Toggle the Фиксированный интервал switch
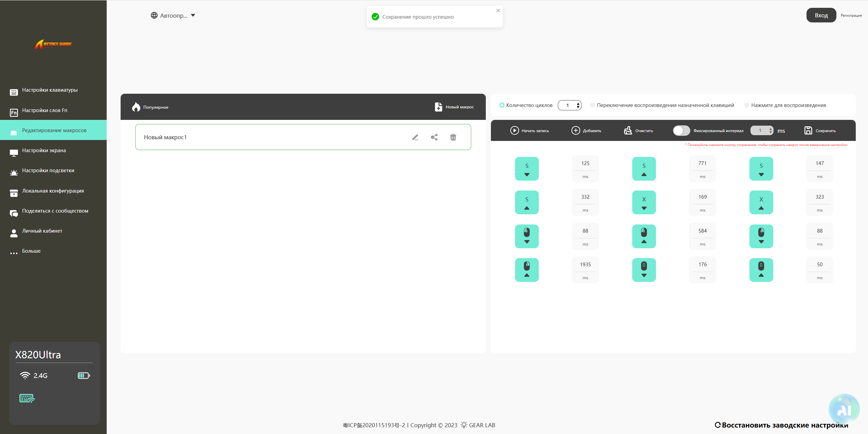The image size is (868, 434). [x=681, y=130]
